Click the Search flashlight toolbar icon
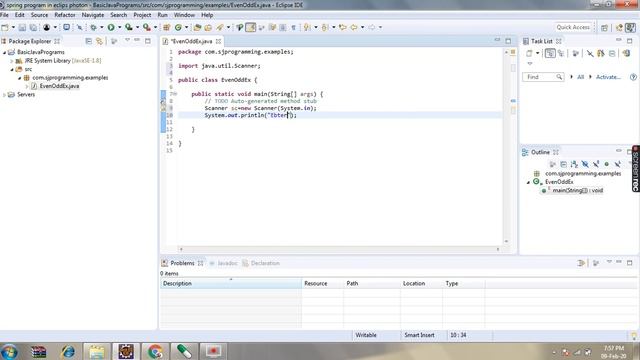The image size is (640, 360). 220,27
